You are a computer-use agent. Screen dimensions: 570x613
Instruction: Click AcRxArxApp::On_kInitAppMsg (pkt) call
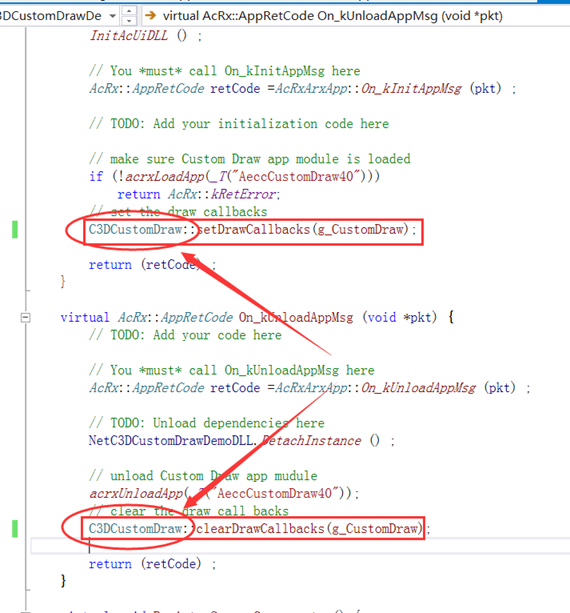(389, 89)
